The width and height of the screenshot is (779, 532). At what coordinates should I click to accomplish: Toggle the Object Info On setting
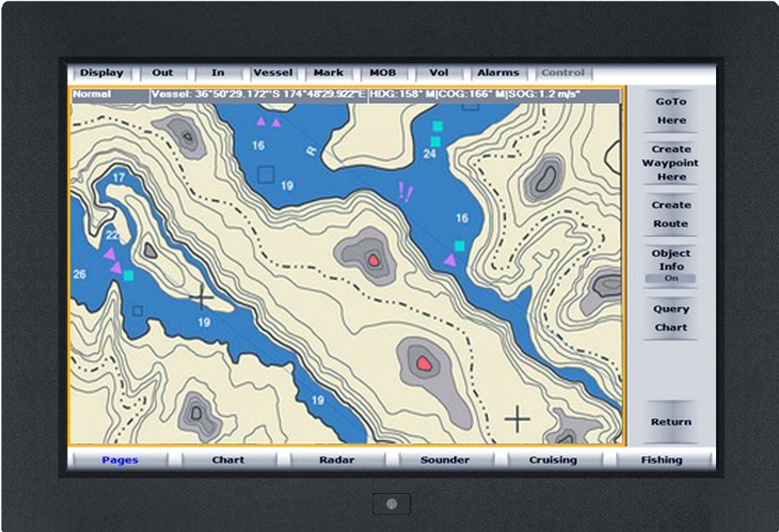pyautogui.click(x=671, y=265)
